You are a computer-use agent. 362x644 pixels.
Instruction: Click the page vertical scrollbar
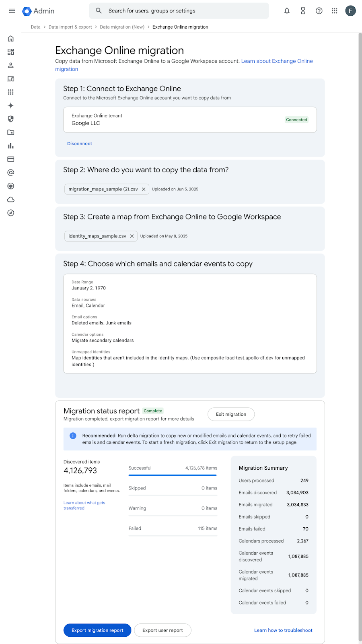(360, 337)
